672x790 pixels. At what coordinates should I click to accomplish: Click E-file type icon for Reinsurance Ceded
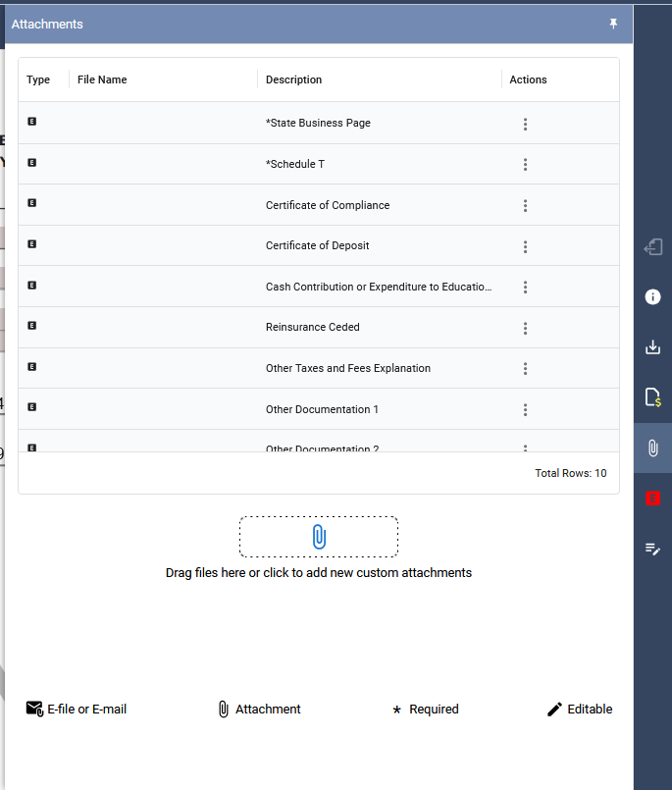pos(31,326)
